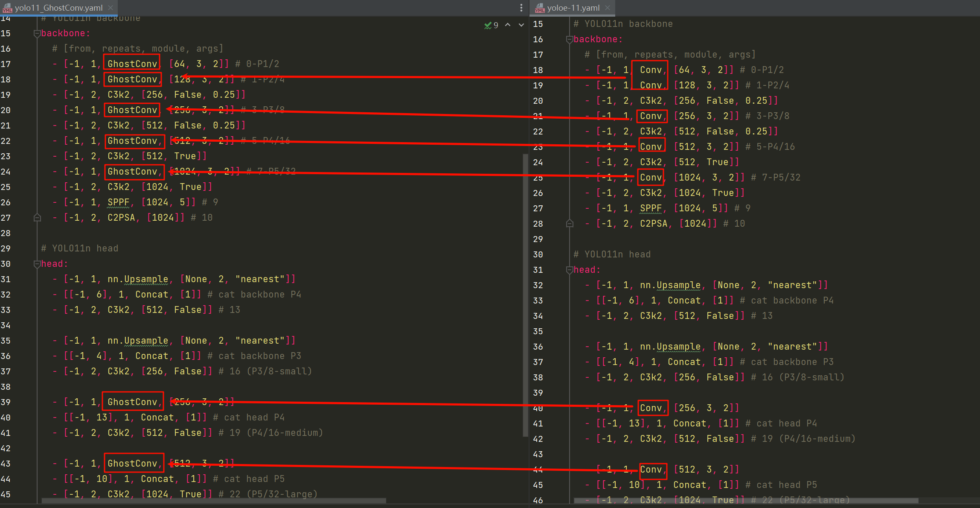This screenshot has width=980, height=508.
Task: Click nn.Upsample on line 31 of left editor
Action: coord(138,279)
